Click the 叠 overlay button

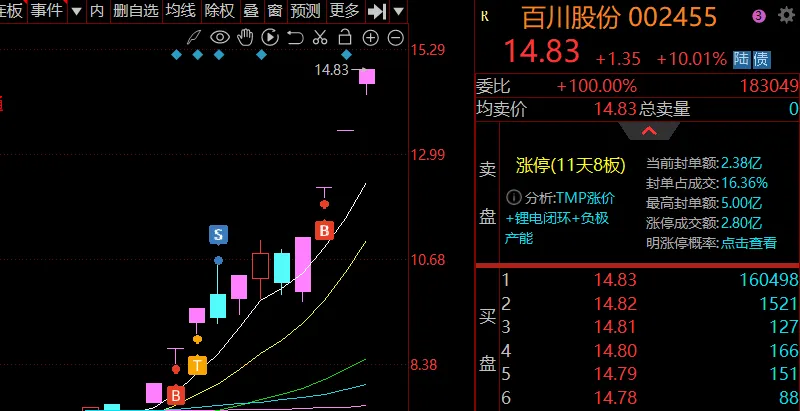pos(251,11)
